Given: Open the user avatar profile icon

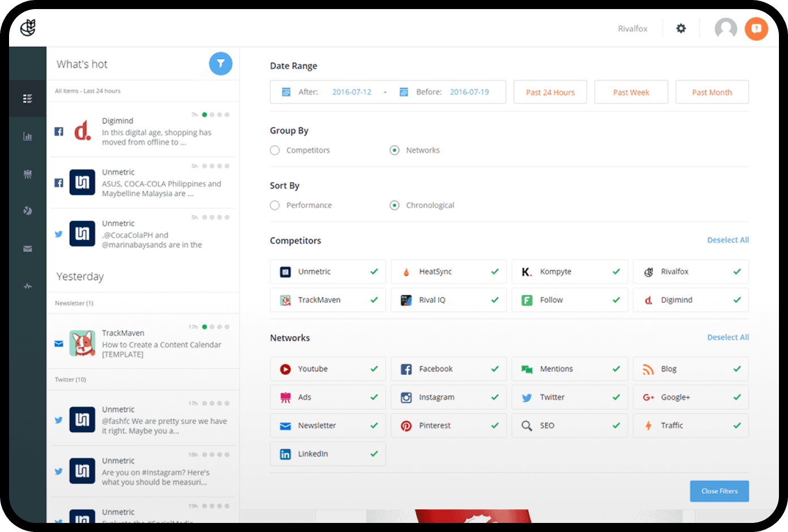Looking at the screenshot, I should pyautogui.click(x=726, y=28).
